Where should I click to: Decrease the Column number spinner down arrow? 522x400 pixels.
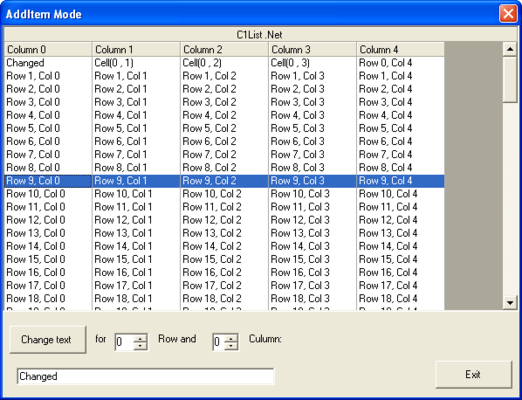[x=231, y=346]
